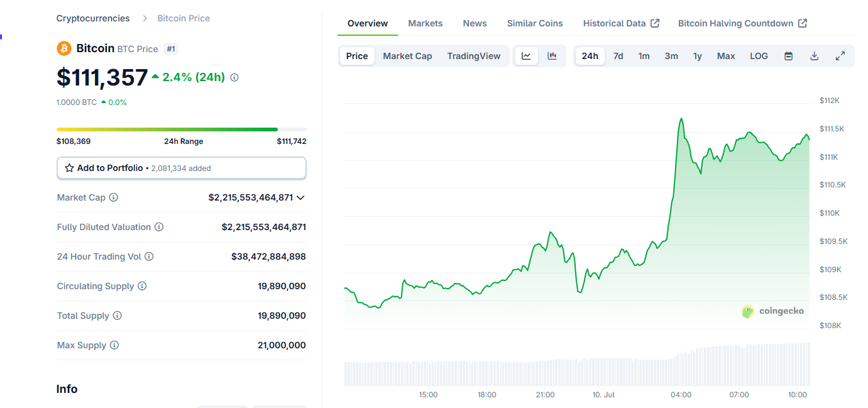Click the Add to Portfolio button
The height and width of the screenshot is (408, 868).
click(x=182, y=168)
